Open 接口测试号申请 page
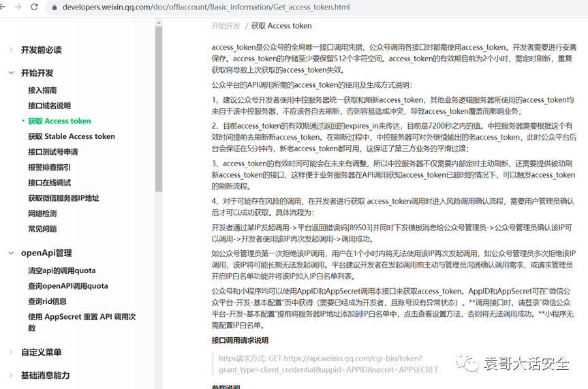 [53, 151]
